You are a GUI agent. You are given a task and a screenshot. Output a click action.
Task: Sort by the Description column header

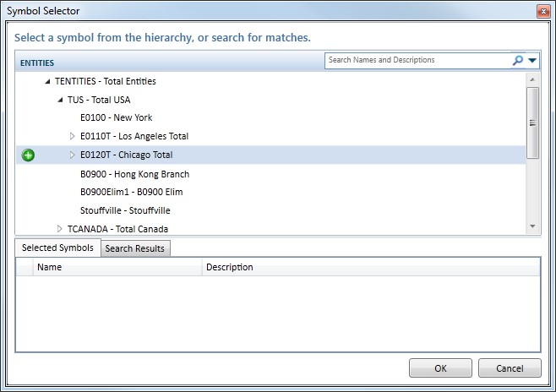229,268
